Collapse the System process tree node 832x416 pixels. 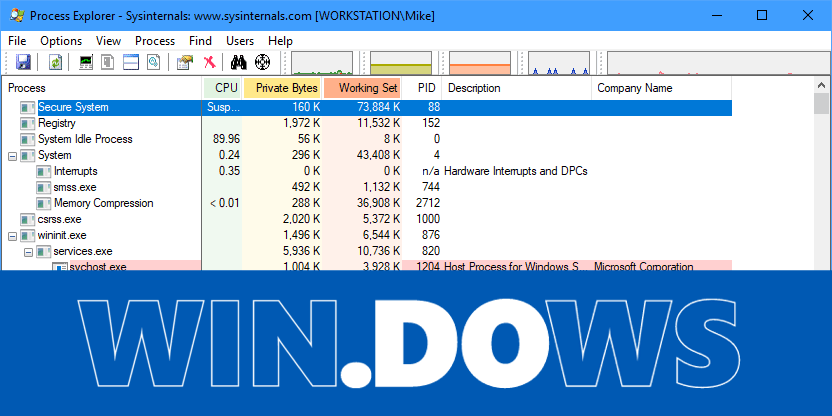point(12,156)
